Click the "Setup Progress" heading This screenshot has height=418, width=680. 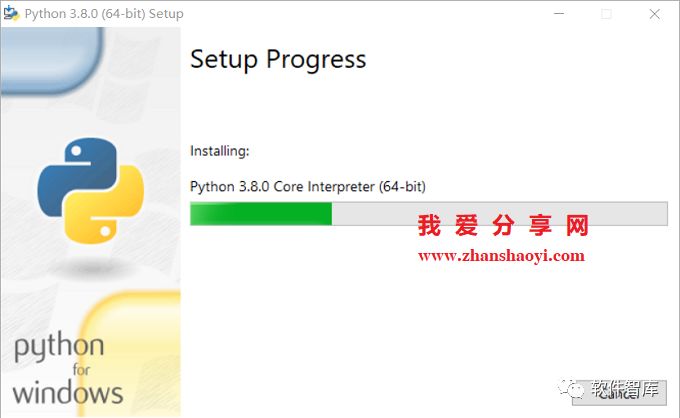pos(278,59)
